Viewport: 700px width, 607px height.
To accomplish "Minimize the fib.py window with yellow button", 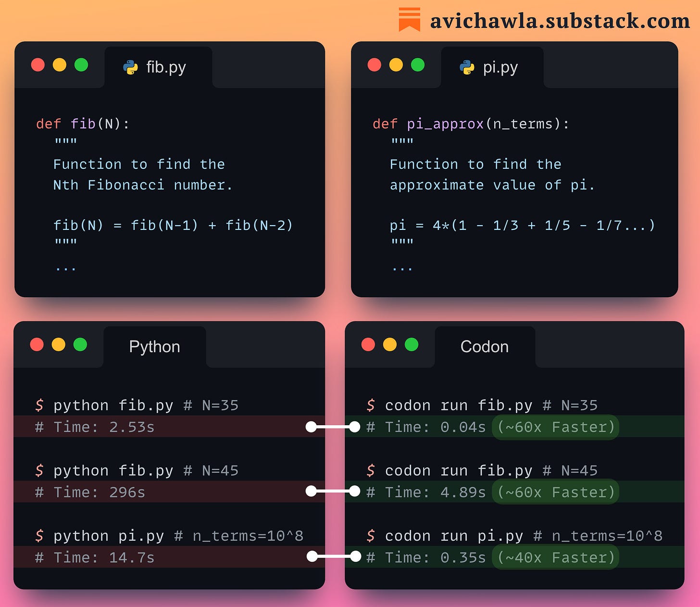I will [x=60, y=64].
